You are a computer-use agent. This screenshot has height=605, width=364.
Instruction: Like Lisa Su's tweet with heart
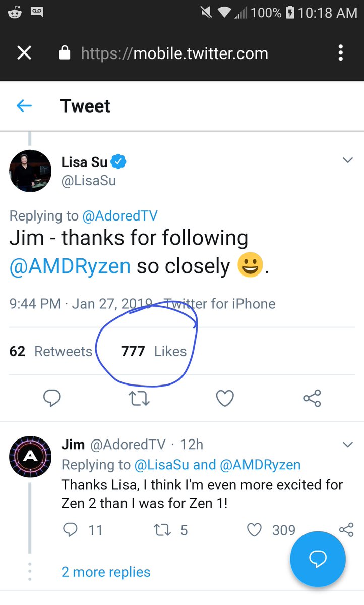pyautogui.click(x=225, y=399)
